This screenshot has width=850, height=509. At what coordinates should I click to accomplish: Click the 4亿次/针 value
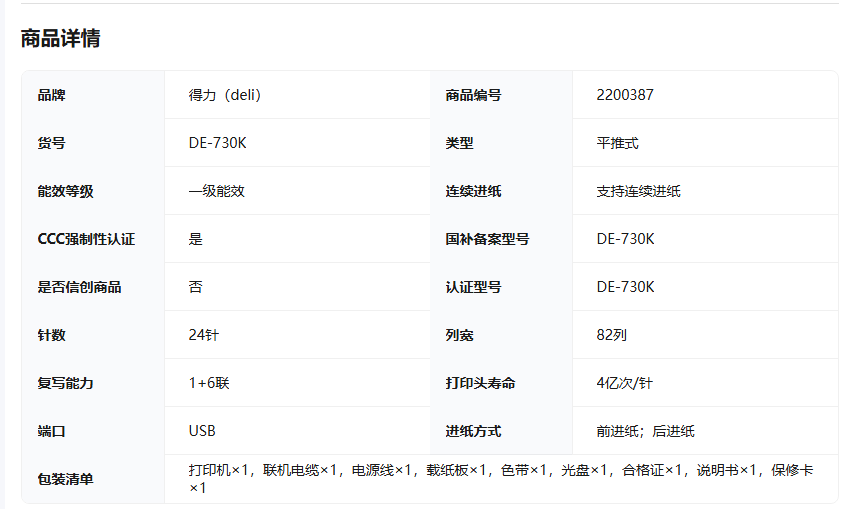[624, 383]
